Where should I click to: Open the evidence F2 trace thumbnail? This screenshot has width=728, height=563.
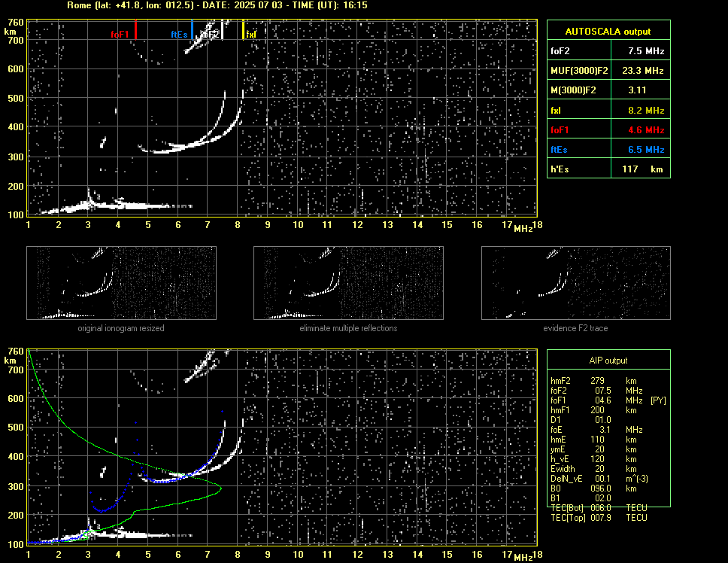(576, 283)
